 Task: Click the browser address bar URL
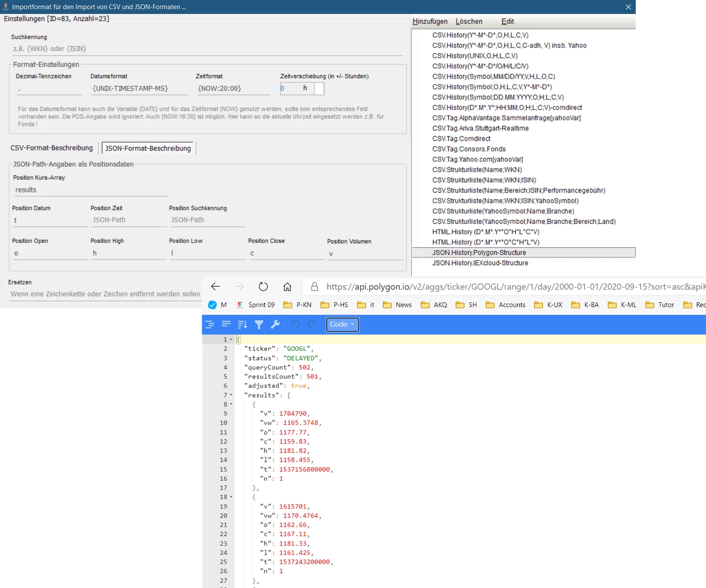516,287
